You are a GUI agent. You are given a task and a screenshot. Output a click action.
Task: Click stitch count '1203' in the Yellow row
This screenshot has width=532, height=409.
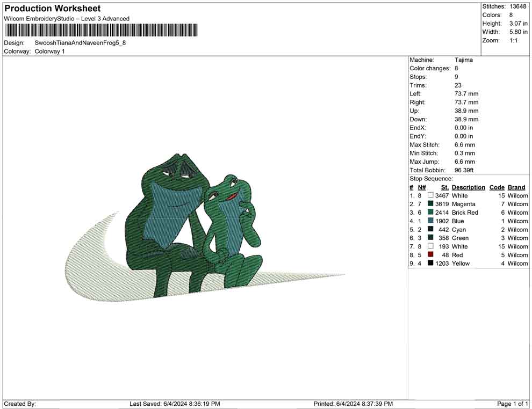coord(442,264)
